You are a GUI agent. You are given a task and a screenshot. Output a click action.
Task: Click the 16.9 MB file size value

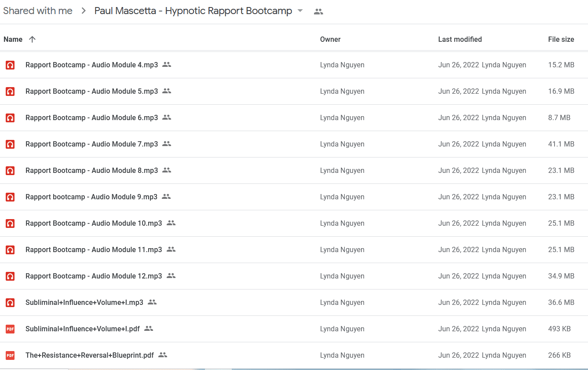pos(561,91)
